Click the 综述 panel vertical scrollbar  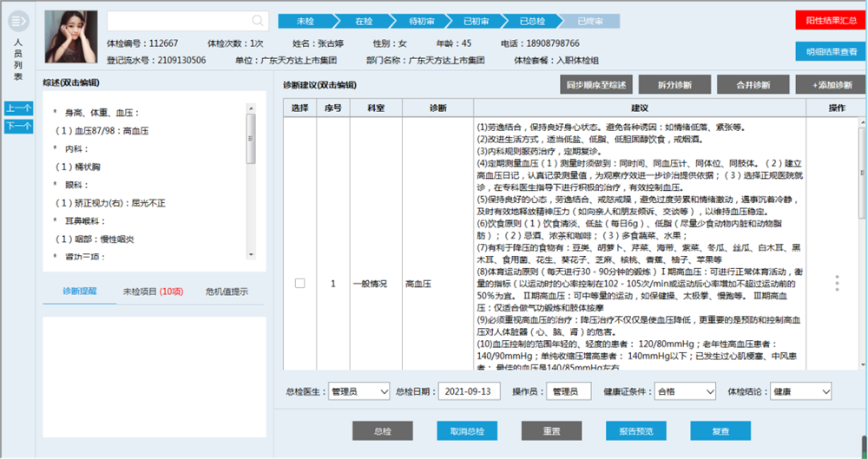(251, 139)
